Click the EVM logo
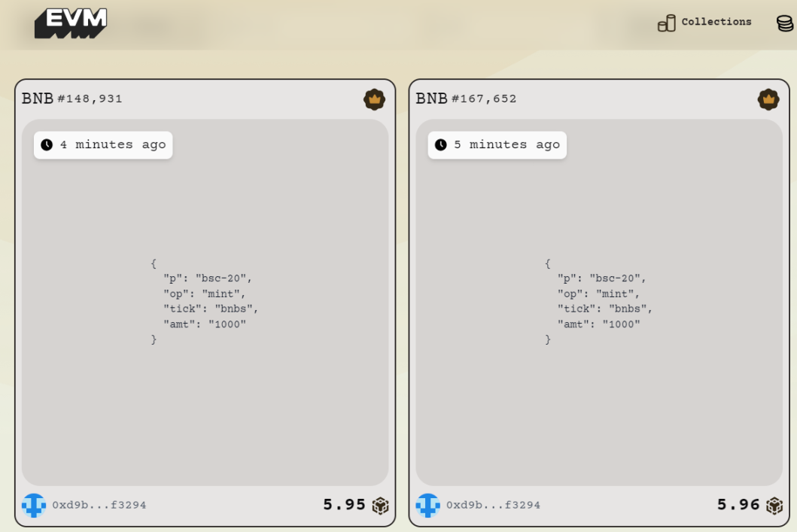This screenshot has height=532, width=797. 71,23
